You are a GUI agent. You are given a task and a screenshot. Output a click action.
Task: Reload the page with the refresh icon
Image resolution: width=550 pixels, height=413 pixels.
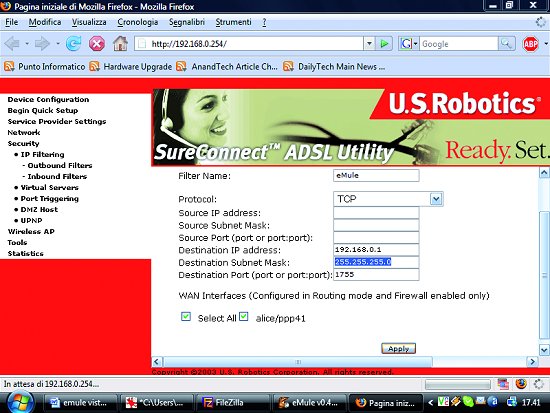click(74, 44)
